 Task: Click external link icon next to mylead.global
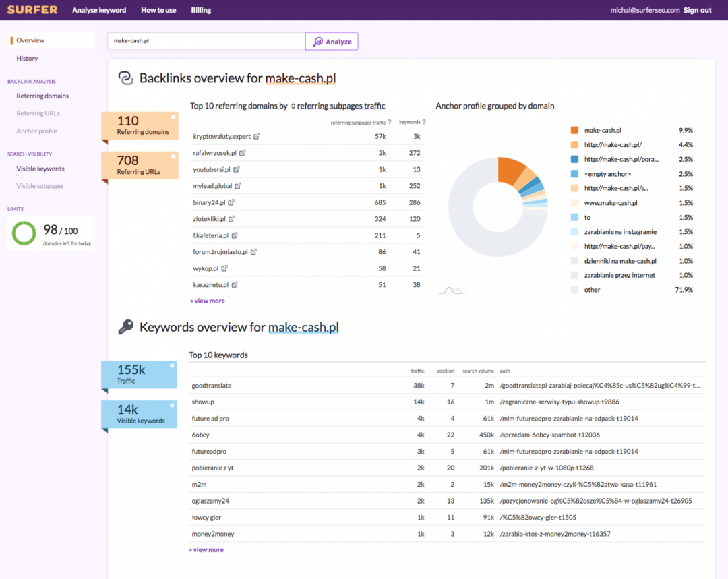pos(238,186)
